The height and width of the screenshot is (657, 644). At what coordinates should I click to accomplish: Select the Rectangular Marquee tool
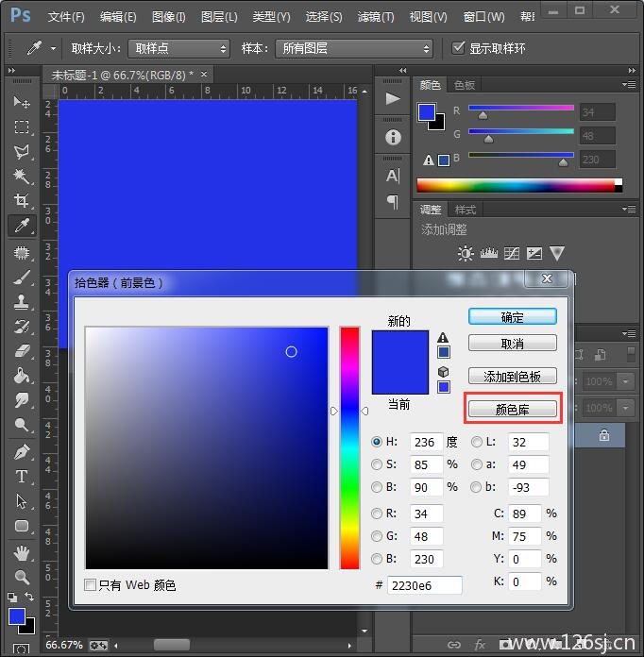22,126
